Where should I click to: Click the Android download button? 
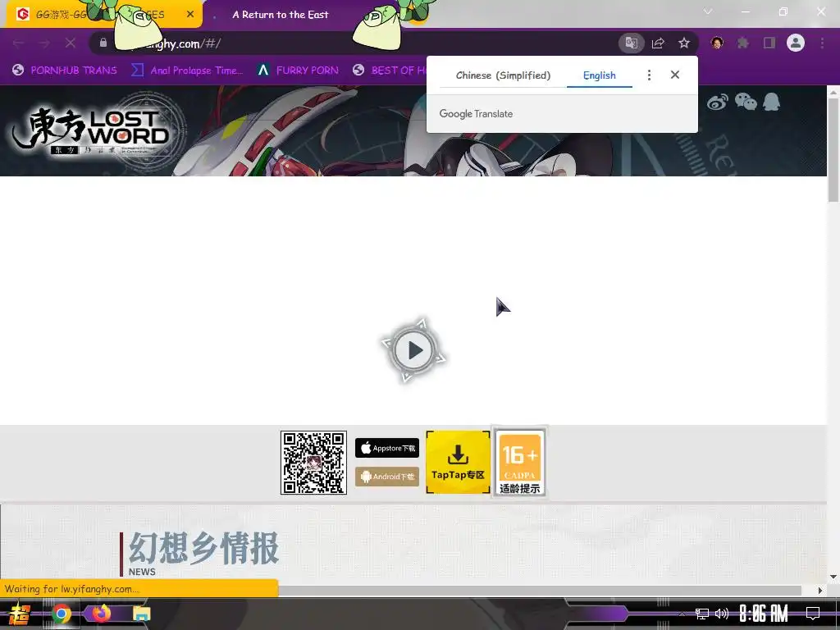[x=387, y=477]
